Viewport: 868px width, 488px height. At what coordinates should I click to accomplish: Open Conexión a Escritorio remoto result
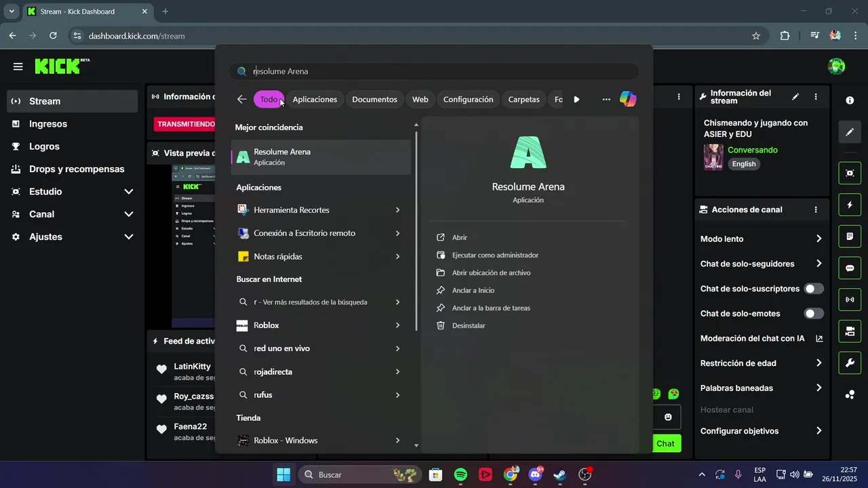(321, 233)
